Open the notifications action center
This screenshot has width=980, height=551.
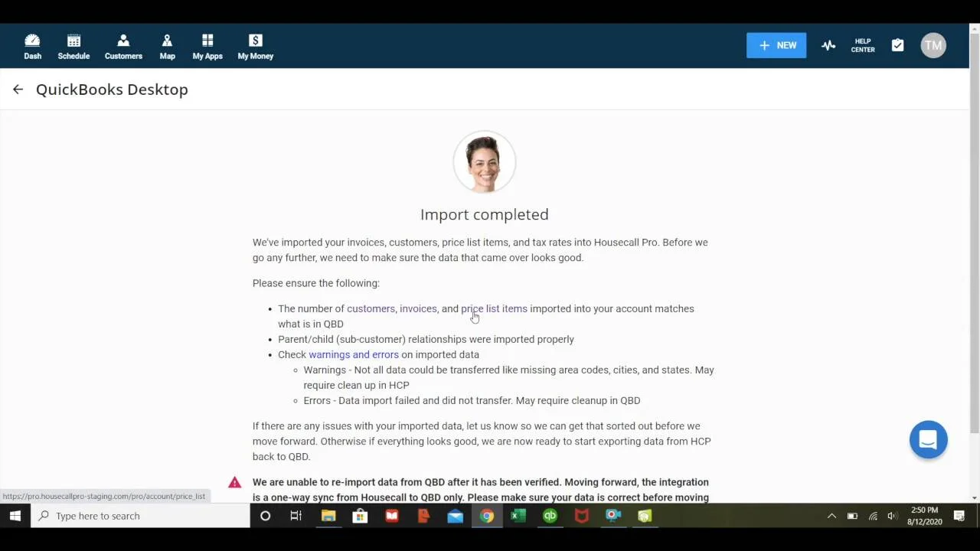(959, 516)
